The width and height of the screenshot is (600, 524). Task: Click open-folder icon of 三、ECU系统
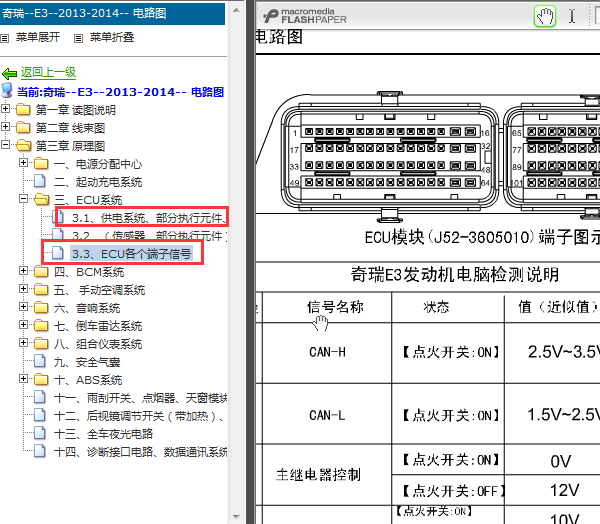coord(42,199)
